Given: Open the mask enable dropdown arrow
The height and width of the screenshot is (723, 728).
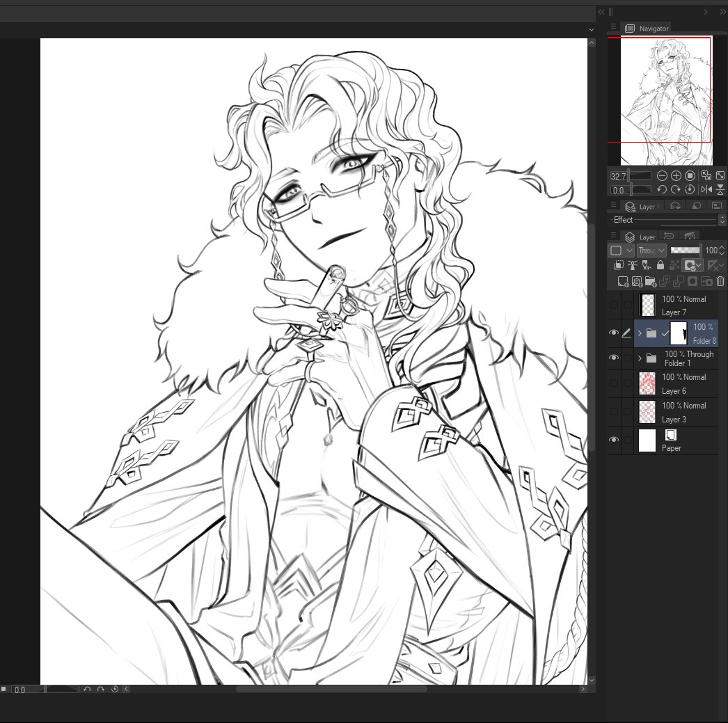Looking at the screenshot, I should (699, 265).
